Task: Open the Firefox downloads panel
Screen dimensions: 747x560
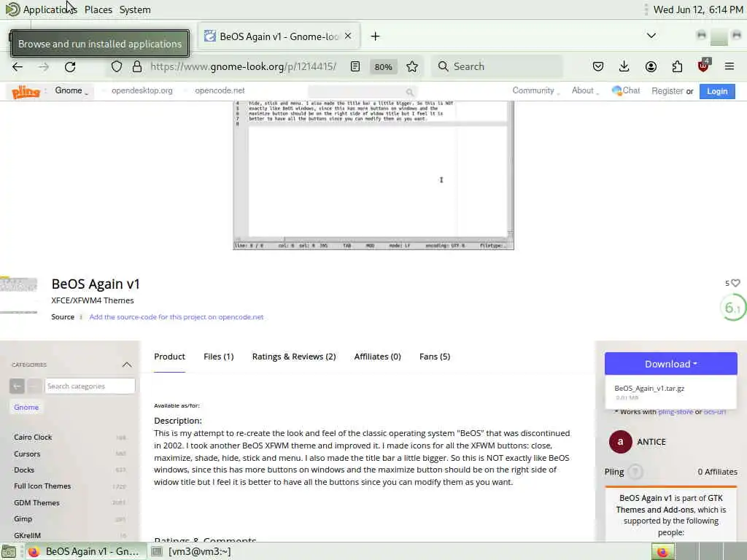Action: tap(624, 66)
